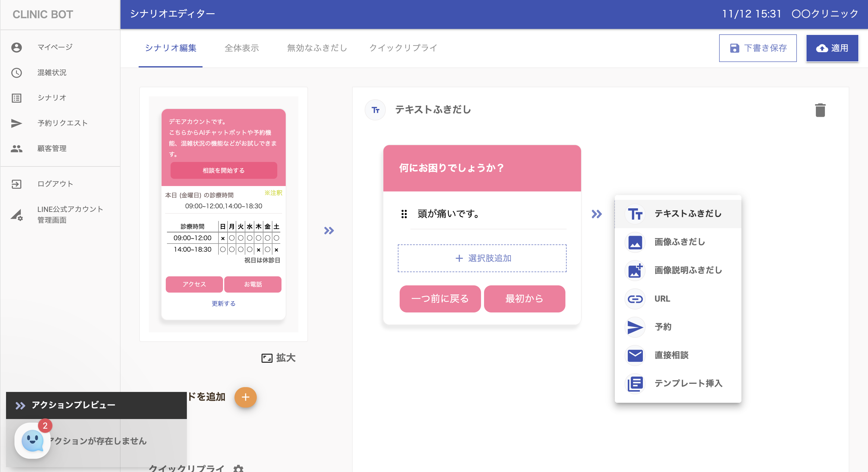Open 無効なふきだし tab
Viewport: 868px width, 472px height.
(317, 48)
